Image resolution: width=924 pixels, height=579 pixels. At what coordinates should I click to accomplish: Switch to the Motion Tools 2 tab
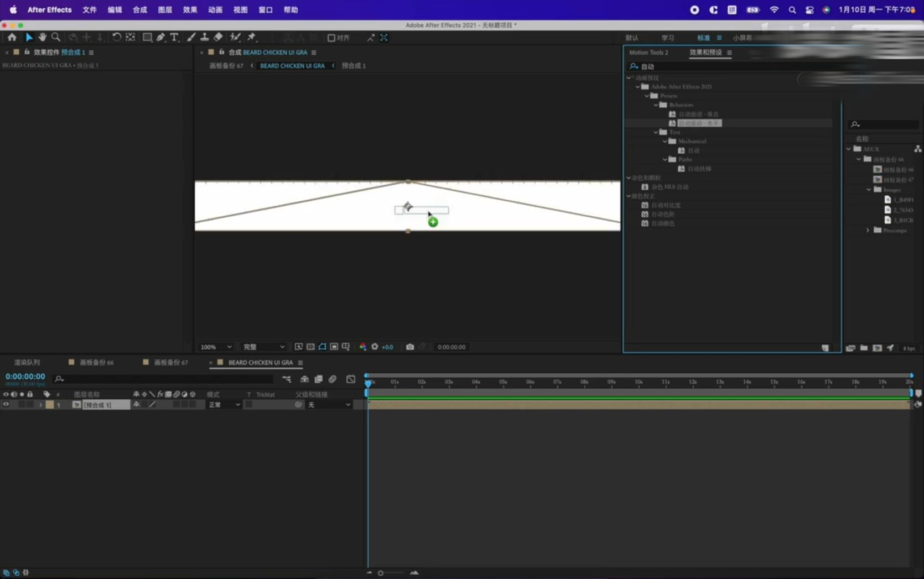(648, 53)
